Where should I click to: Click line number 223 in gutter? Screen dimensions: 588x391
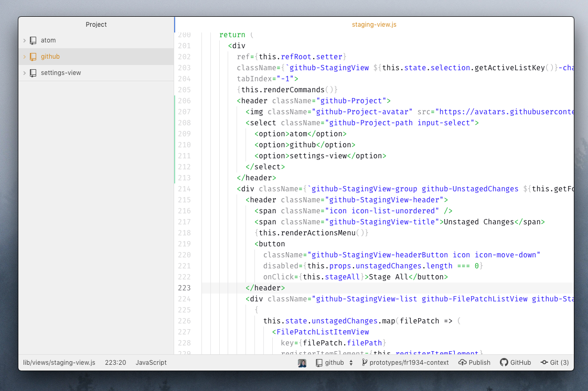pyautogui.click(x=184, y=288)
